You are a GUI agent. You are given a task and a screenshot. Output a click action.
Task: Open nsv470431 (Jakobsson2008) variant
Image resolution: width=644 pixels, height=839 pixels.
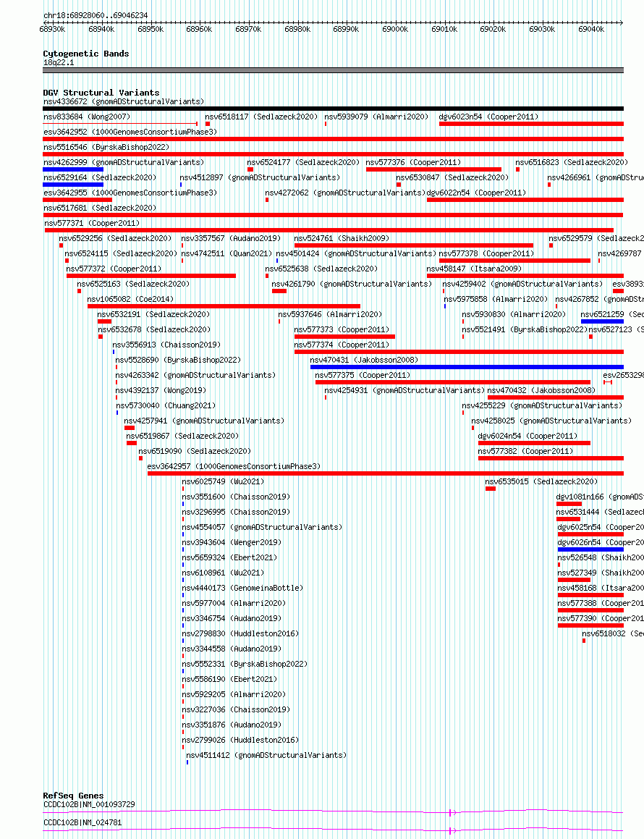(364, 360)
